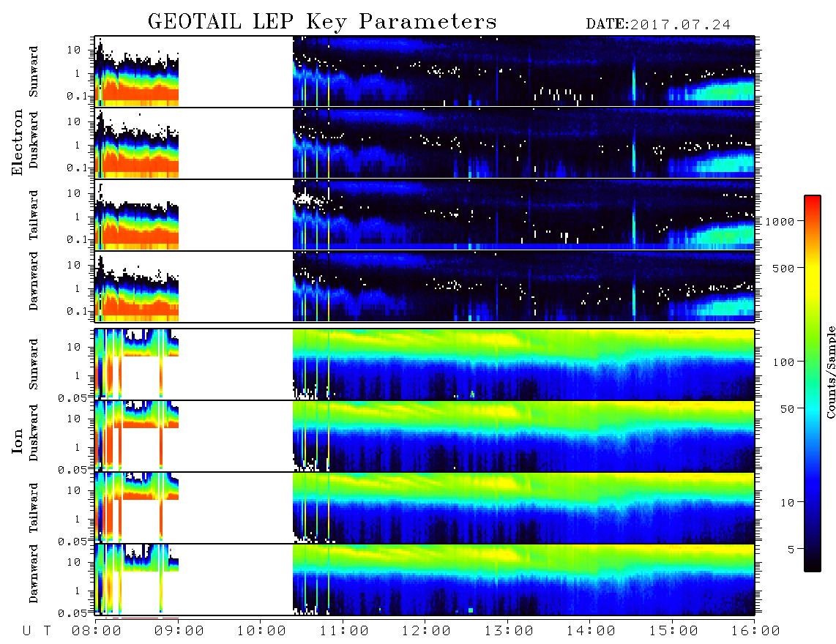Image resolution: width=836 pixels, height=644 pixels.
Task: Click the Ion Dawnward spectrogram panel
Action: tap(425, 580)
